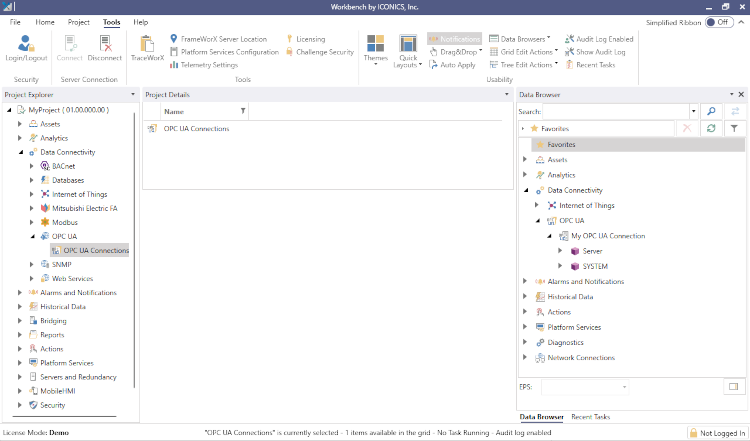Open Platform Services Configuration
The width and height of the screenshot is (750, 441).
click(224, 52)
